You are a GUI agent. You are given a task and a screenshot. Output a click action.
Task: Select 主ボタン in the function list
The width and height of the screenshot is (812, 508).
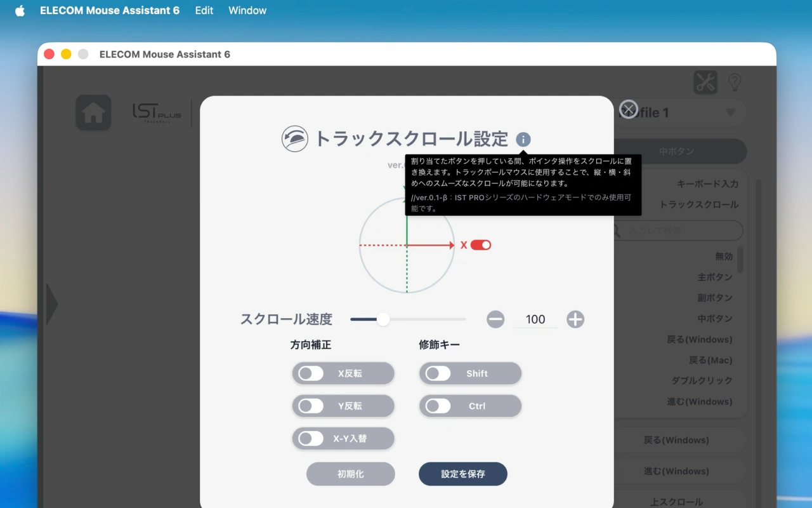click(715, 277)
